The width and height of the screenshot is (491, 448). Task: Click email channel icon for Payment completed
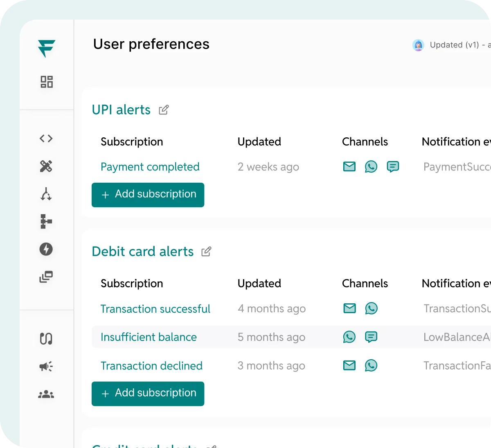pyautogui.click(x=349, y=166)
